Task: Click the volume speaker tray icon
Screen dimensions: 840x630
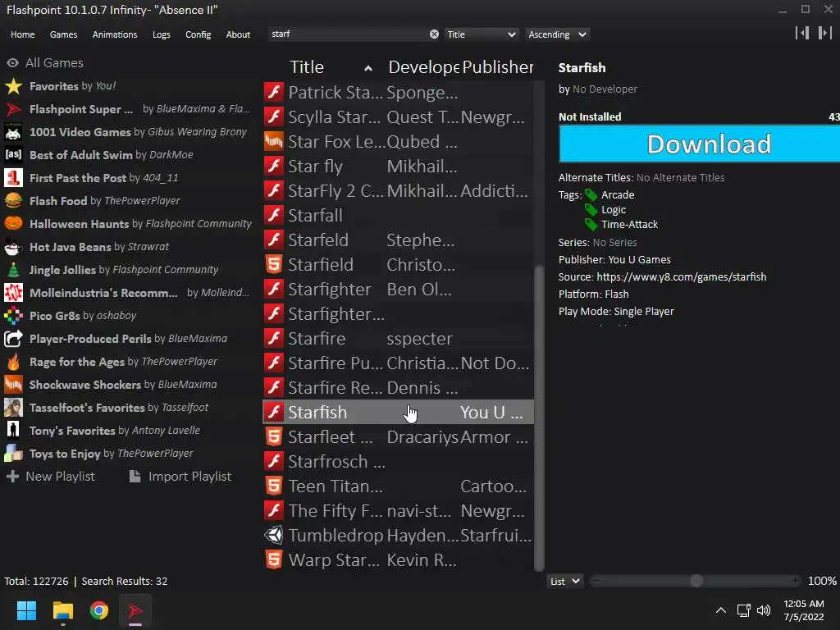Action: (764, 610)
